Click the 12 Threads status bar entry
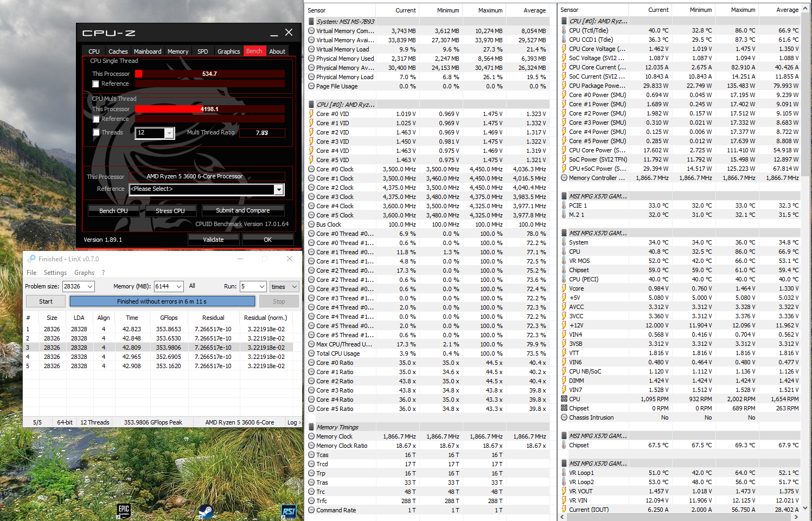The height and width of the screenshot is (521, 812). pyautogui.click(x=95, y=422)
